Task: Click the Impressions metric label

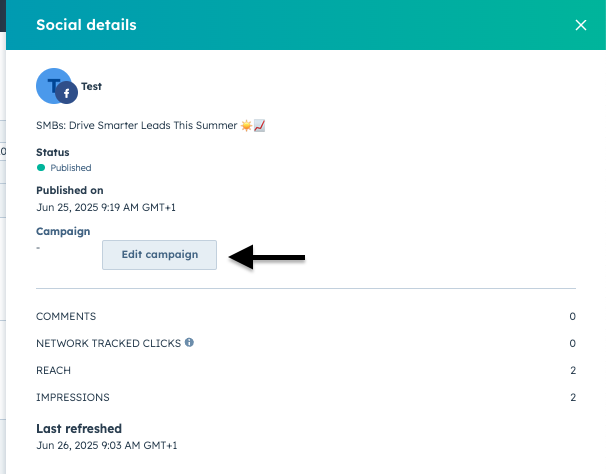Action: pyautogui.click(x=73, y=397)
